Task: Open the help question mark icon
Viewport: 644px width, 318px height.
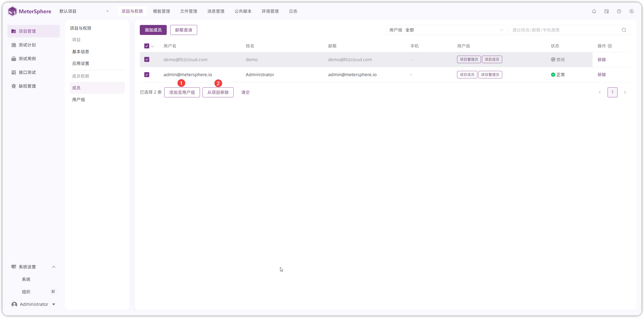Action: 619,11
